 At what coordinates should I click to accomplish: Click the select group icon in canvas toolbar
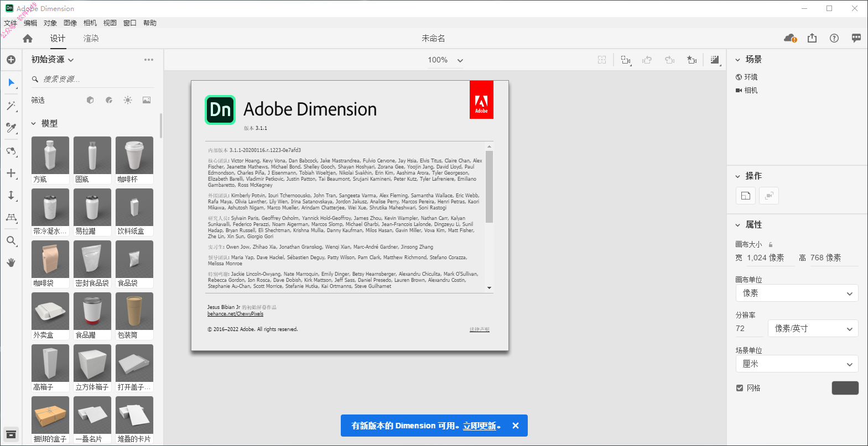tap(626, 60)
